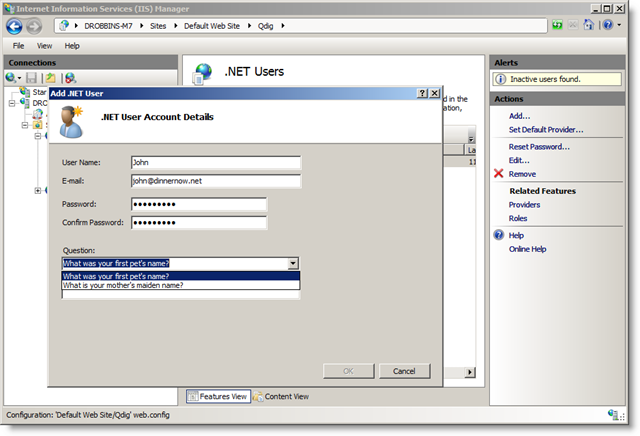640x436 pixels.
Task: Click the Up folder icon in Connections
Action: pos(51,78)
